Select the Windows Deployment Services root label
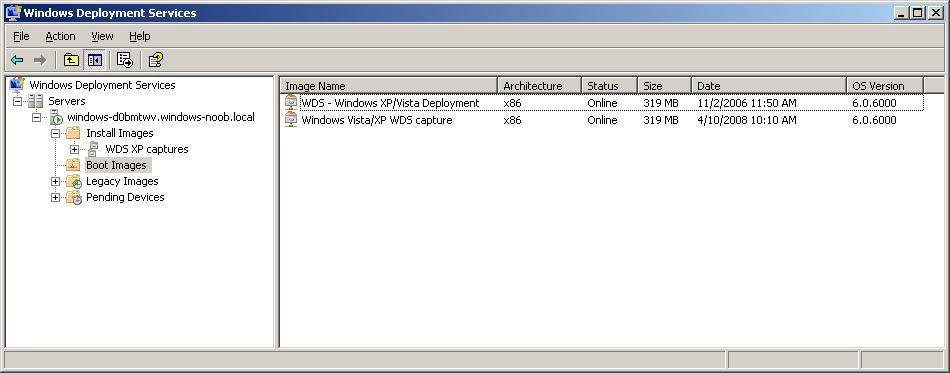Viewport: 950px width, 373px height. click(102, 85)
